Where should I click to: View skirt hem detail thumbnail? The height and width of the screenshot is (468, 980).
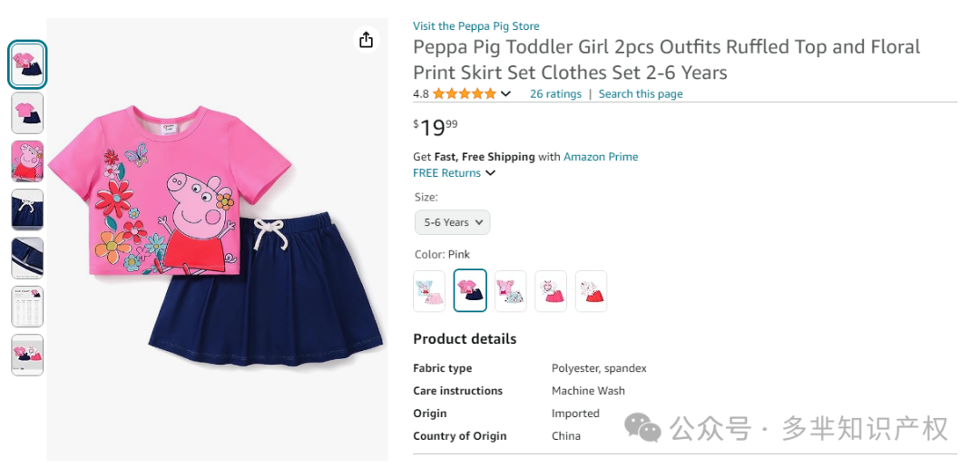(x=27, y=258)
